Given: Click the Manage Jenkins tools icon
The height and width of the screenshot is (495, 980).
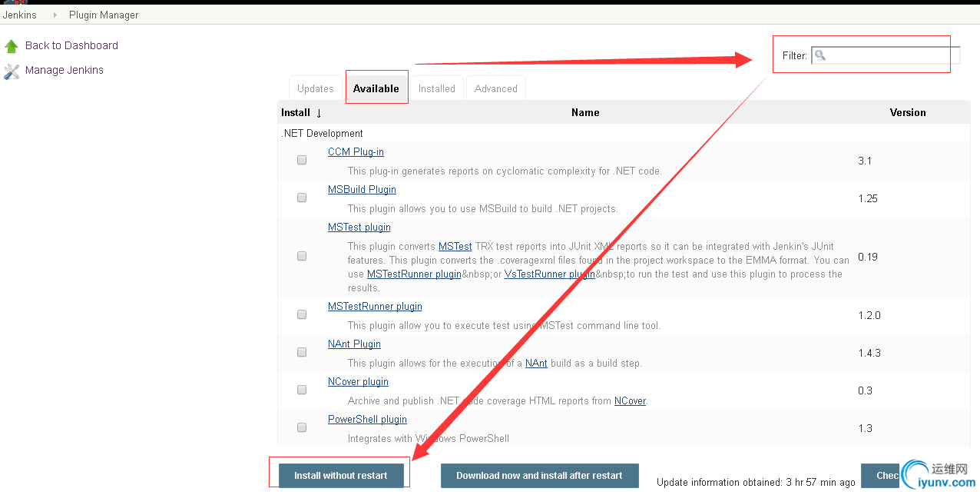Looking at the screenshot, I should tap(11, 71).
